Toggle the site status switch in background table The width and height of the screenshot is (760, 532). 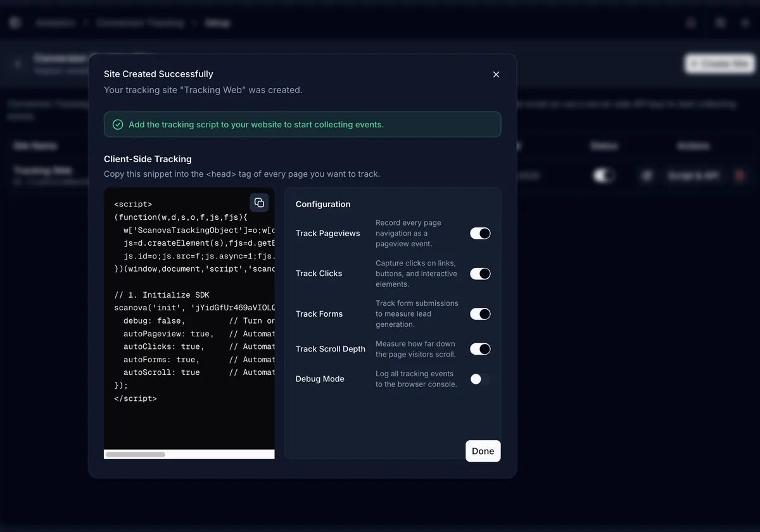604,175
